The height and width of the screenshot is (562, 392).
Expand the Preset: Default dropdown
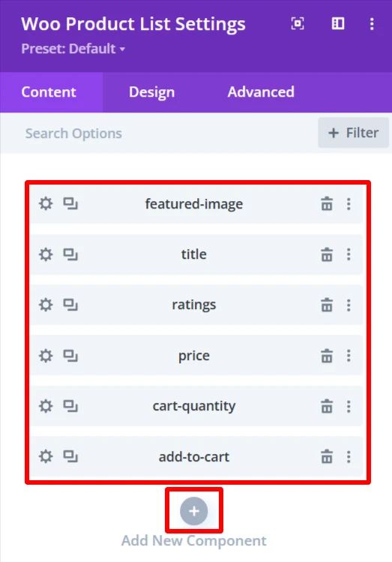click(x=73, y=49)
